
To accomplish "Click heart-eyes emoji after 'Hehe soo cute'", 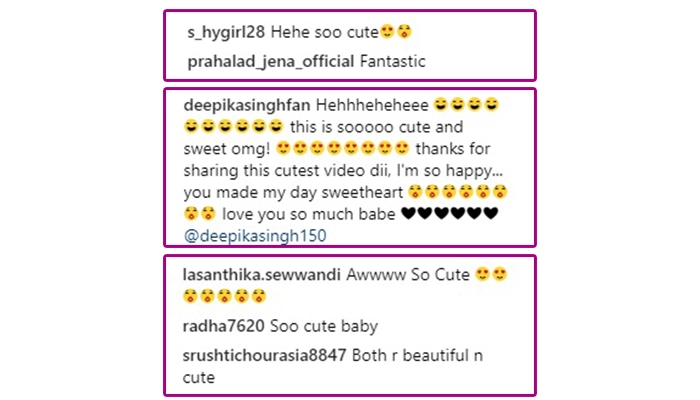I will tap(387, 32).
